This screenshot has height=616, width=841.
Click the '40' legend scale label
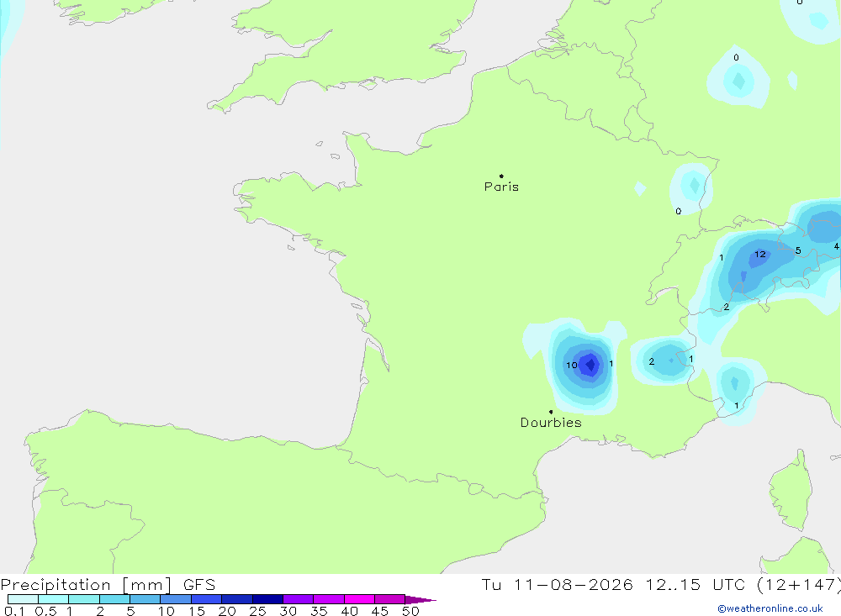point(350,611)
